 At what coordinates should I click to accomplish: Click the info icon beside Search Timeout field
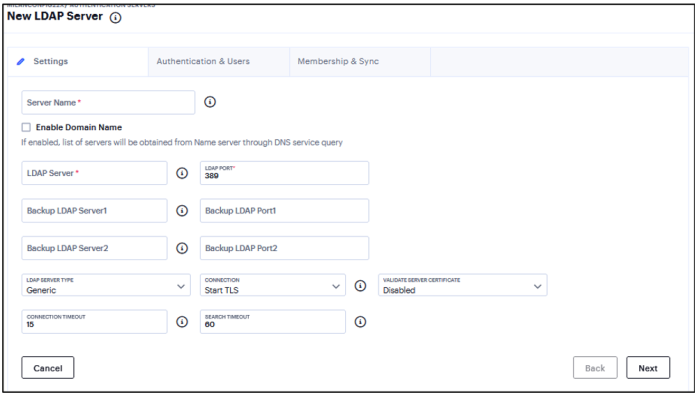[x=360, y=321]
